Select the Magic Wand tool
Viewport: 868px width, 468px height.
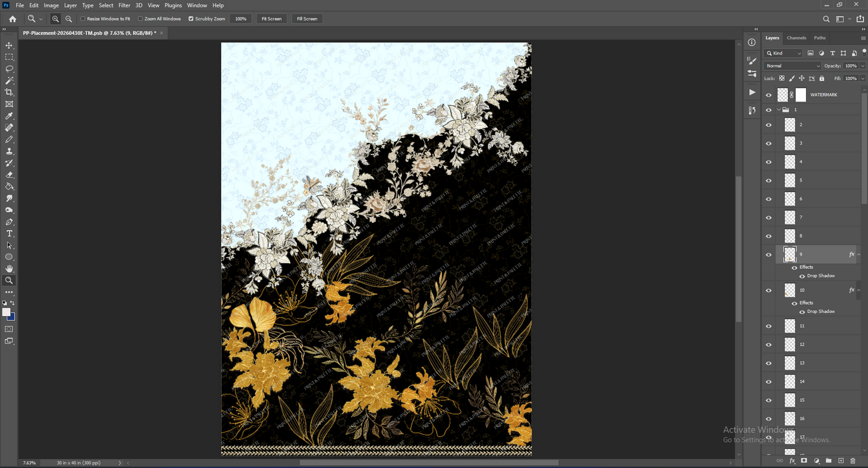pyautogui.click(x=9, y=81)
